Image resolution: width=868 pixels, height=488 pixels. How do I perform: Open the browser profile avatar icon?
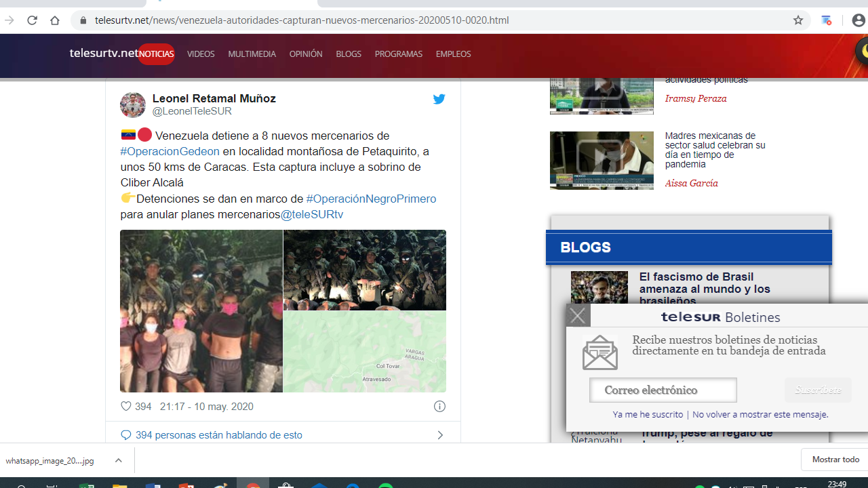pyautogui.click(x=859, y=20)
